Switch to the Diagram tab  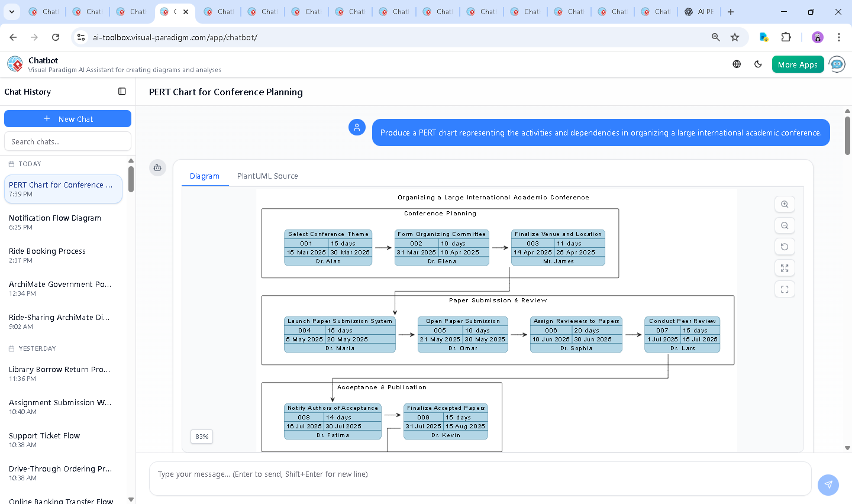click(x=205, y=176)
